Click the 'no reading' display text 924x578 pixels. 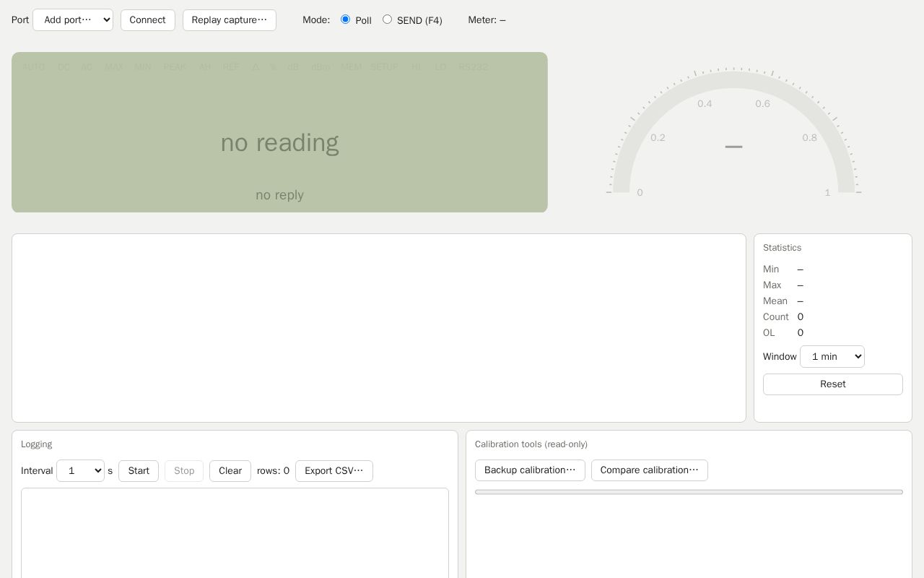pyautogui.click(x=279, y=143)
